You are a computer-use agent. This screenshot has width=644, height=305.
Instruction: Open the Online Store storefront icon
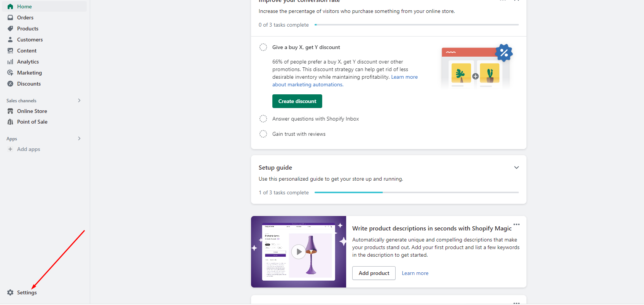coord(10,111)
